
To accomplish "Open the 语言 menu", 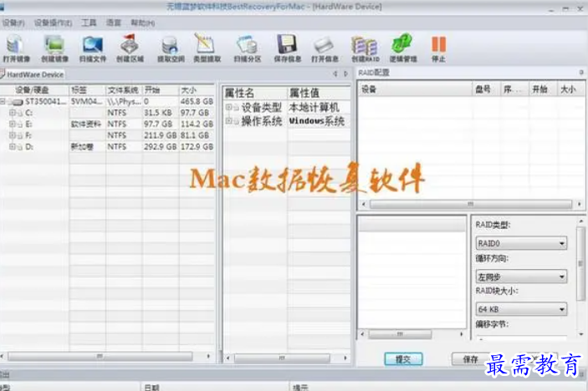I will pyautogui.click(x=113, y=23).
